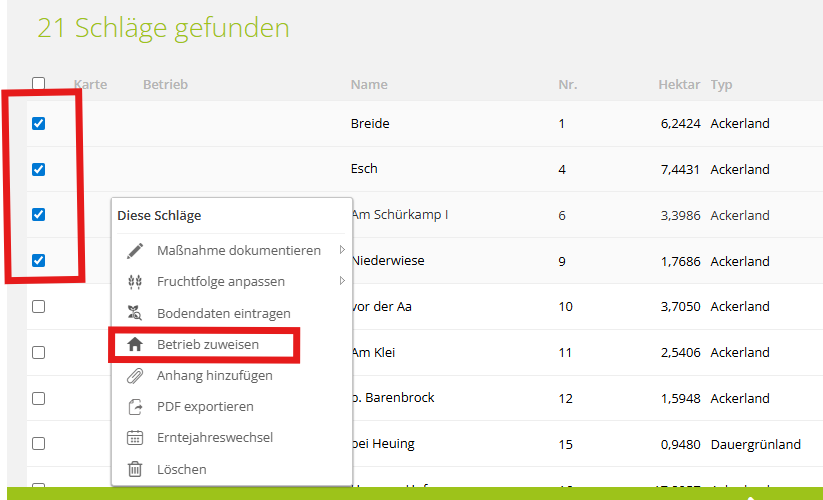This screenshot has width=823, height=500.
Task: Choose Betrieb zuweisen from context menu
Action: [208, 345]
